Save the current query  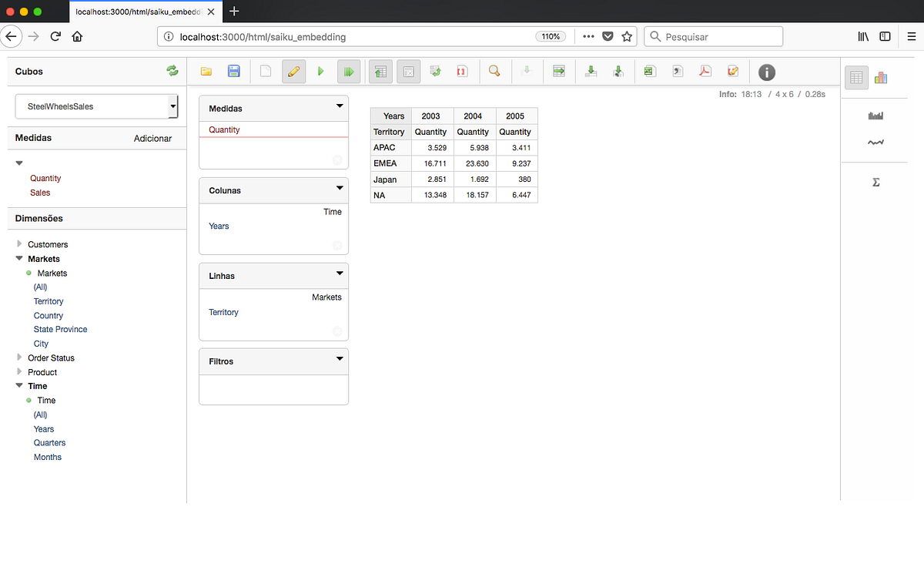(233, 70)
